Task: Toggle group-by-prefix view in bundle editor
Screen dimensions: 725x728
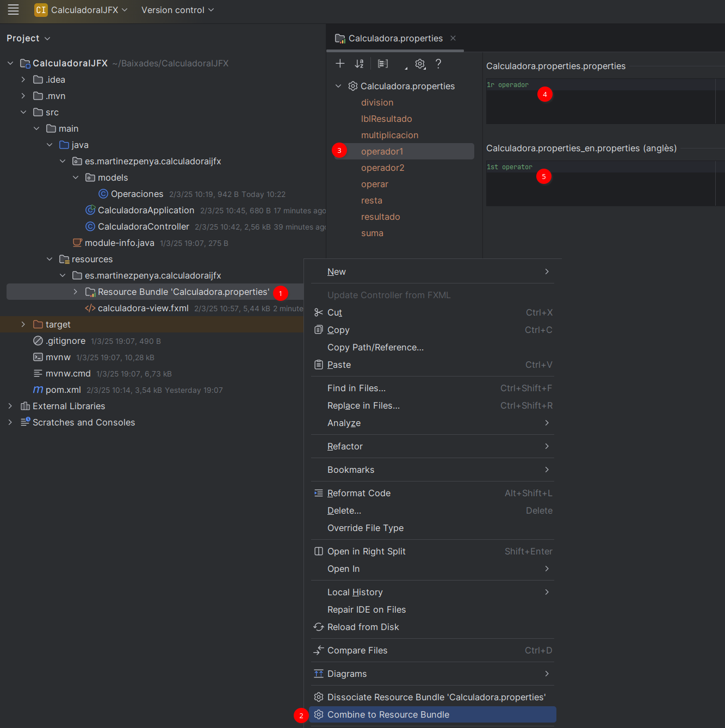Action: 383,64
